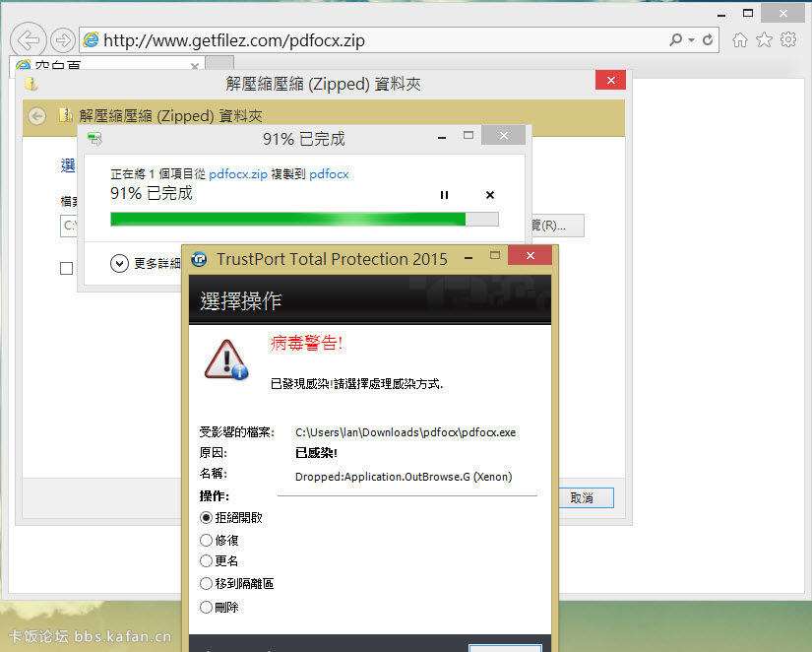
Task: Click the 91% copy progress bar
Action: 304,220
